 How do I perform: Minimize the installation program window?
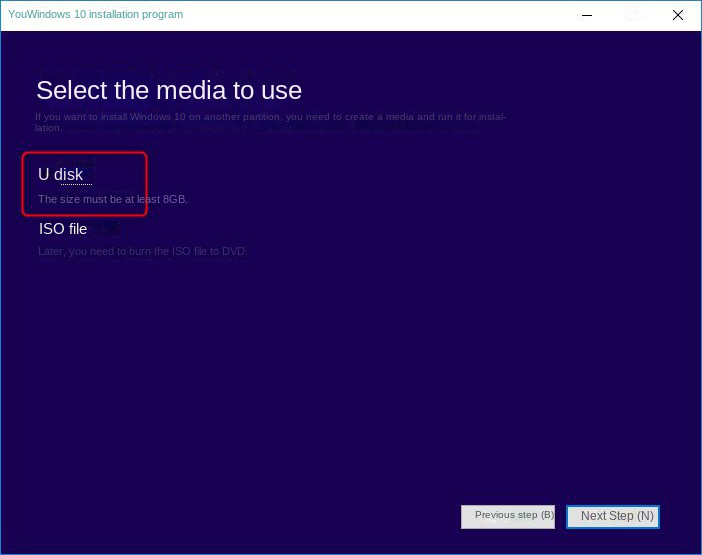point(586,15)
